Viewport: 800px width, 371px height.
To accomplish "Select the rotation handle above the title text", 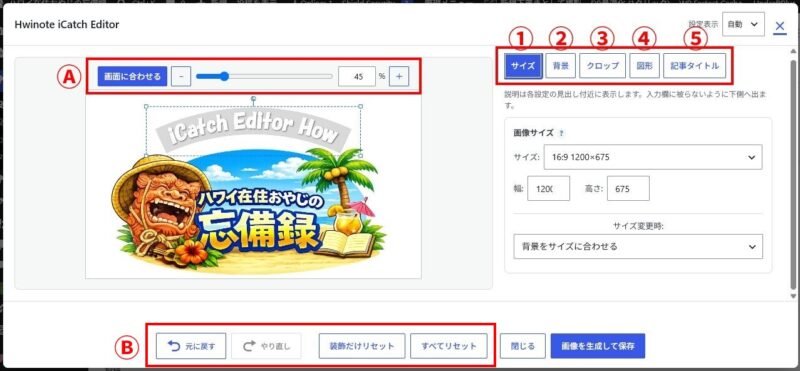I will pyautogui.click(x=254, y=98).
